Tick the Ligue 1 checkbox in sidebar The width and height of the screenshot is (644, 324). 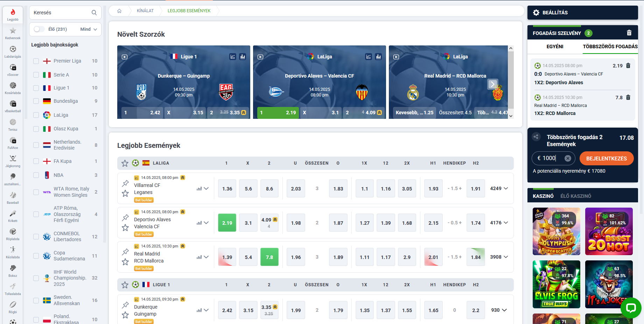[36, 88]
